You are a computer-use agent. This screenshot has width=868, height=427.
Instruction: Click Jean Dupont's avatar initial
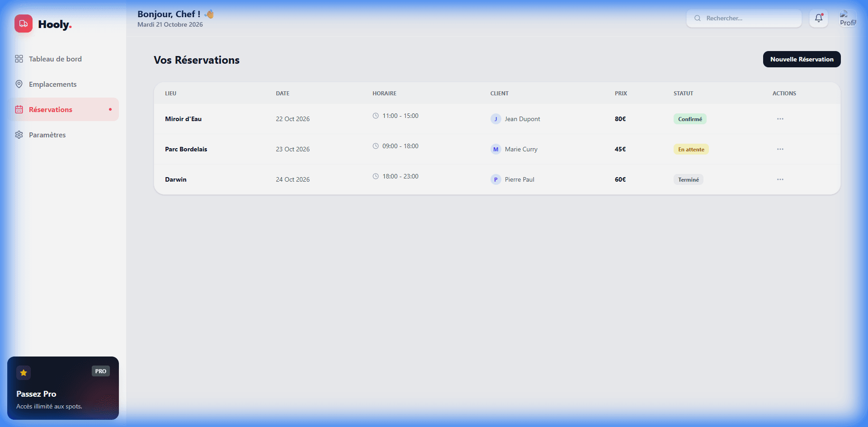(x=495, y=119)
